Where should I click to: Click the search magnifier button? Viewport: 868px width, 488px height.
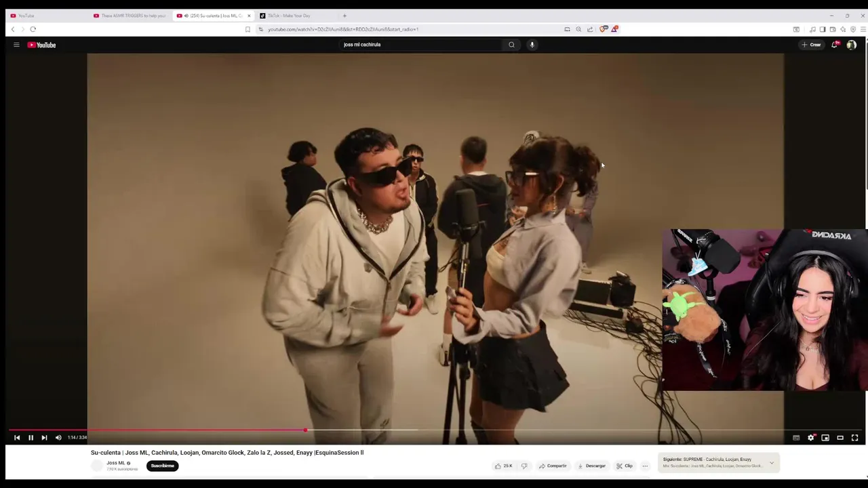coord(511,45)
